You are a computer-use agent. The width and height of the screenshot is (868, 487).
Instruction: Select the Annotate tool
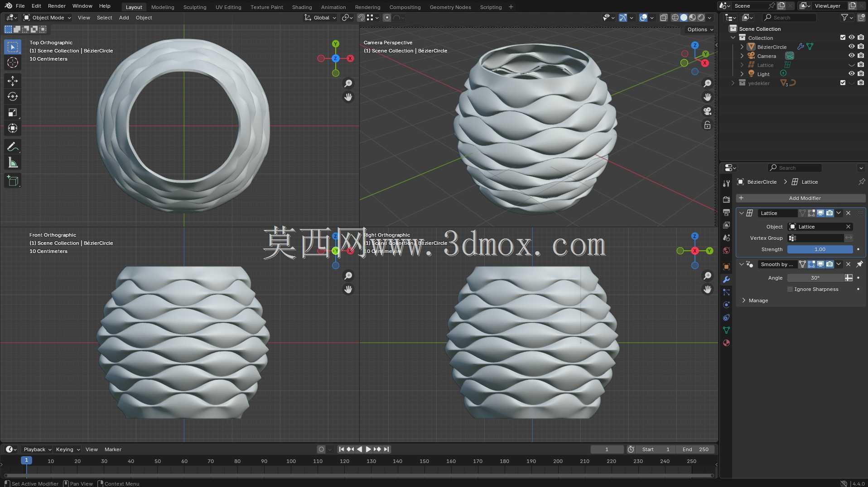point(13,147)
